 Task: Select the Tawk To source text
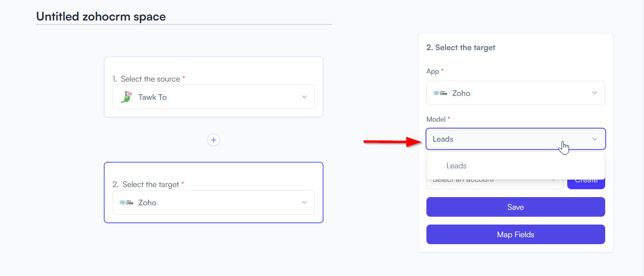click(152, 97)
